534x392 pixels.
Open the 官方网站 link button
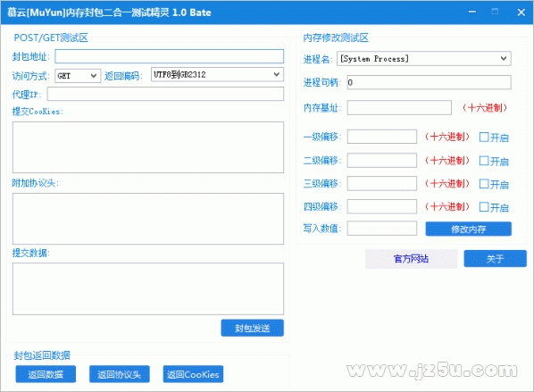tap(412, 259)
